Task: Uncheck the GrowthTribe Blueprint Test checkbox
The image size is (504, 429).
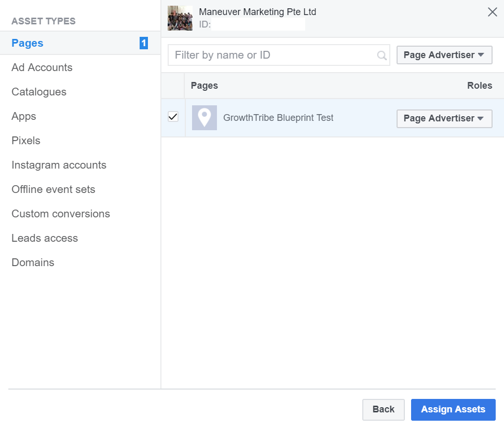Action: point(173,117)
